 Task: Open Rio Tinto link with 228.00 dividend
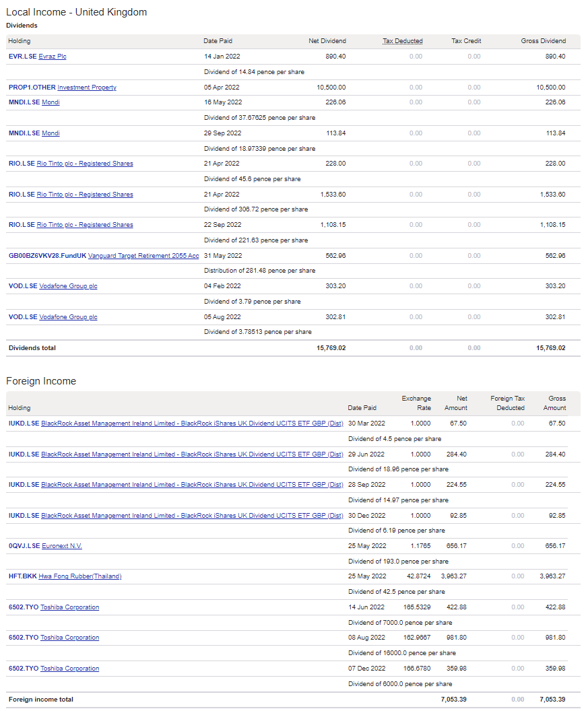[85, 163]
